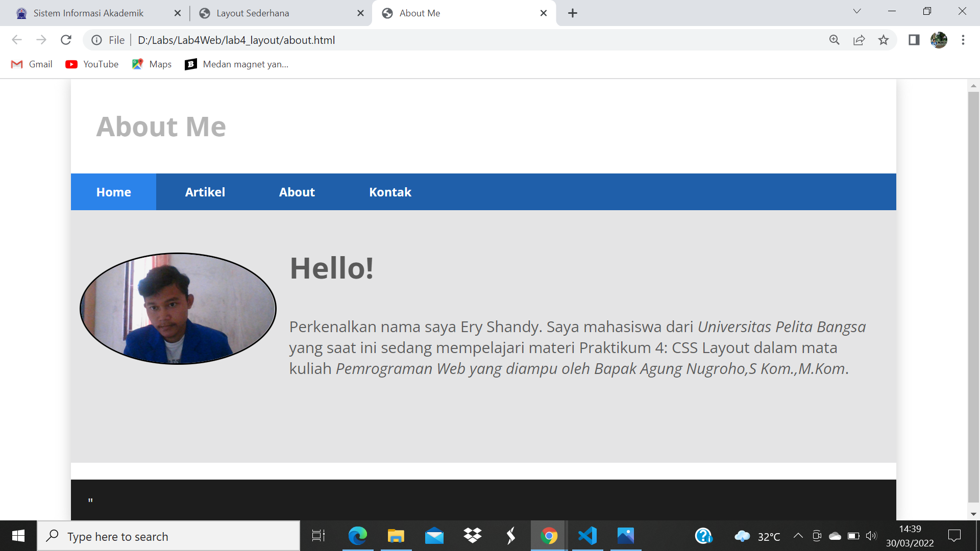Navigate back with the browser back arrow
This screenshot has width=980, height=551.
click(17, 40)
